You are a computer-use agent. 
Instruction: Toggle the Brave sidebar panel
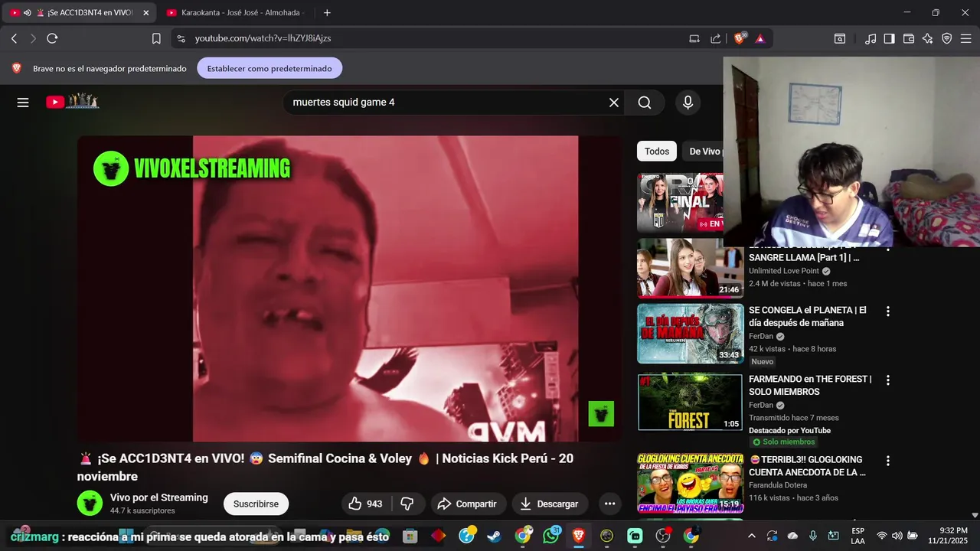click(x=889, y=38)
